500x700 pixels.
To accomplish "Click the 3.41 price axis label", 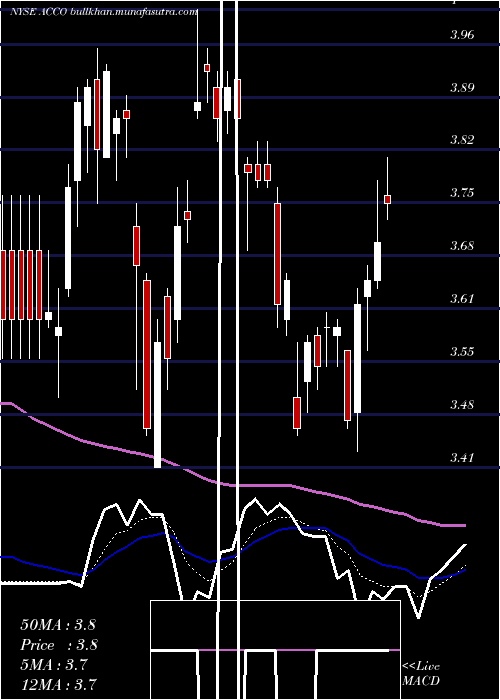I will click(462, 457).
